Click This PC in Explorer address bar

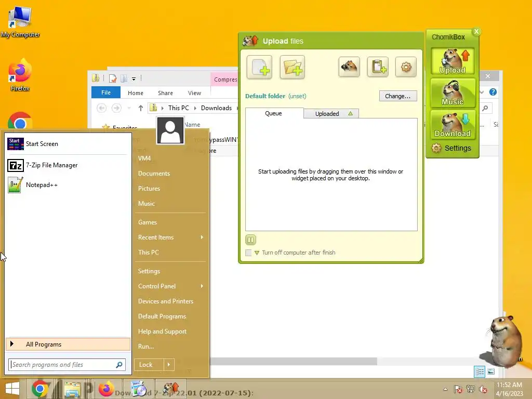click(x=179, y=108)
